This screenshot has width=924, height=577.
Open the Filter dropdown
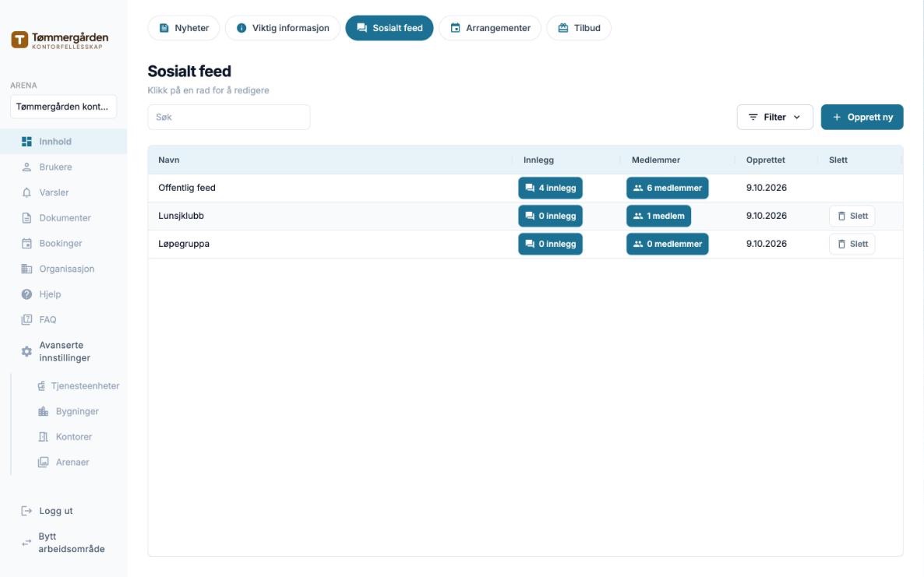(x=775, y=117)
